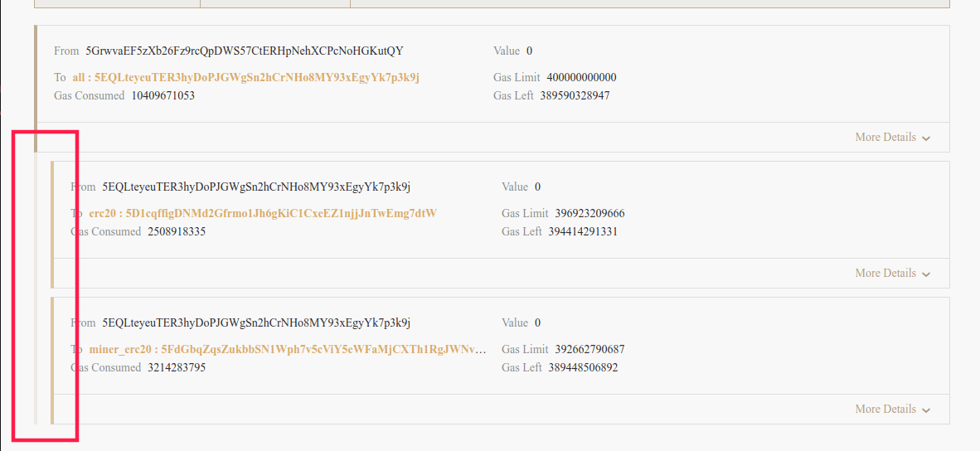Click the Gas Left value 394414291331

coord(583,231)
